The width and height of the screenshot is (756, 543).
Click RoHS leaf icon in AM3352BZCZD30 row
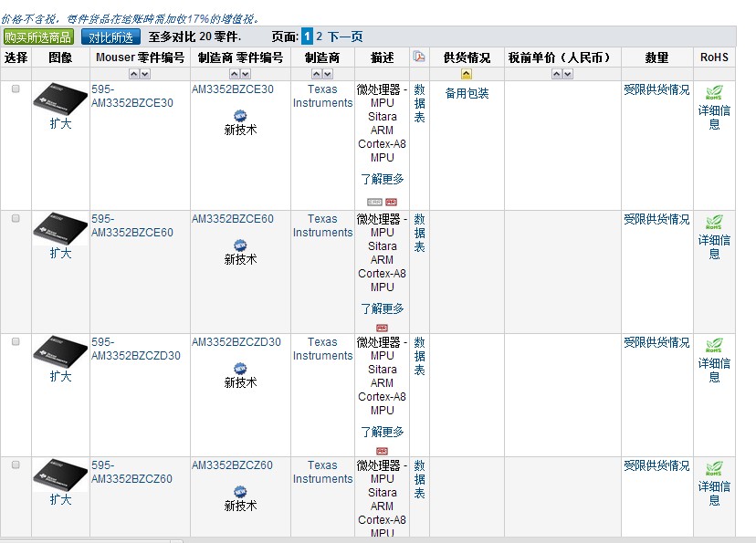[x=714, y=346]
